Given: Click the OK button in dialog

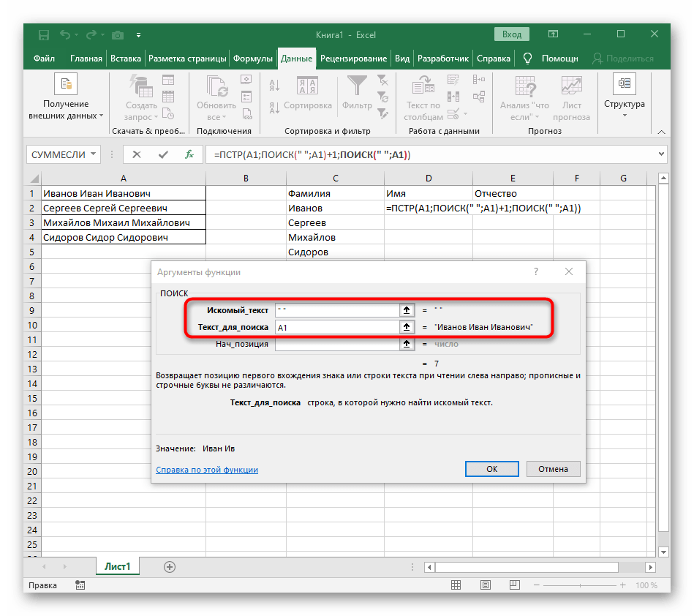Looking at the screenshot, I should click(x=491, y=469).
